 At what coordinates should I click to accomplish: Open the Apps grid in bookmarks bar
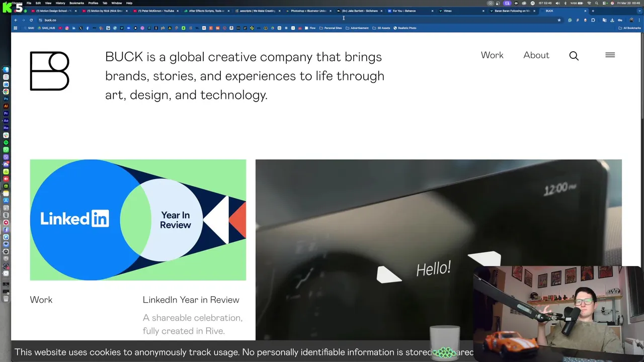pos(15,28)
